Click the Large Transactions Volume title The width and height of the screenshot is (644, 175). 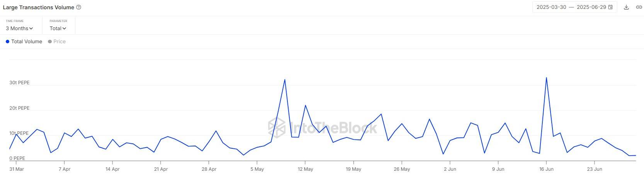39,7
